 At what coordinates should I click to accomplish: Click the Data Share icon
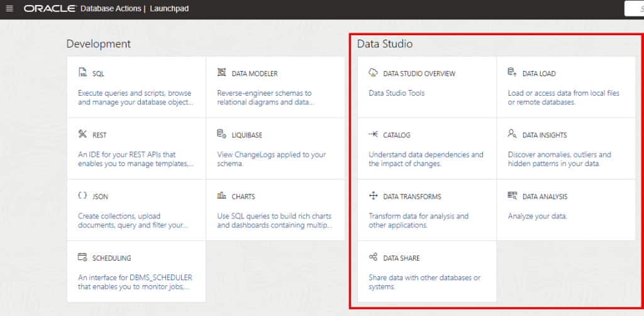(x=373, y=257)
